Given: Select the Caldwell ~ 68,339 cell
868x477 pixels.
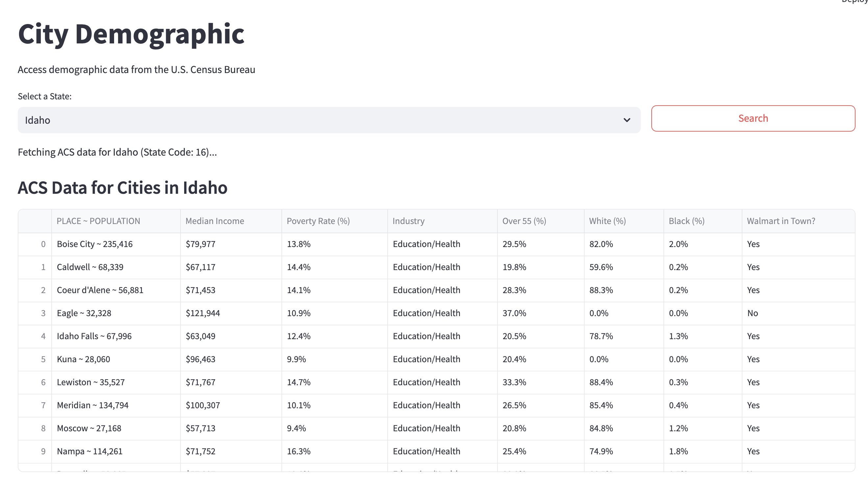Looking at the screenshot, I should point(116,267).
